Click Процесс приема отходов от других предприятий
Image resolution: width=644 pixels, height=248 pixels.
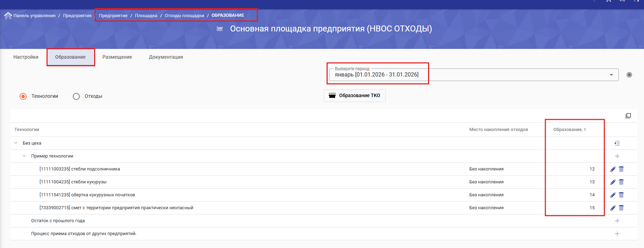pos(84,234)
